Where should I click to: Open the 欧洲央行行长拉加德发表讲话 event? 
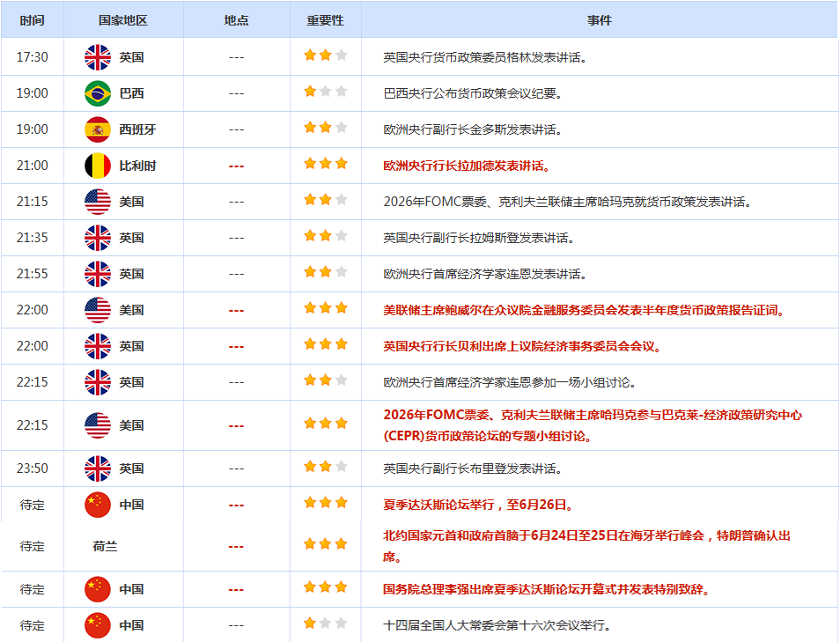point(467,166)
